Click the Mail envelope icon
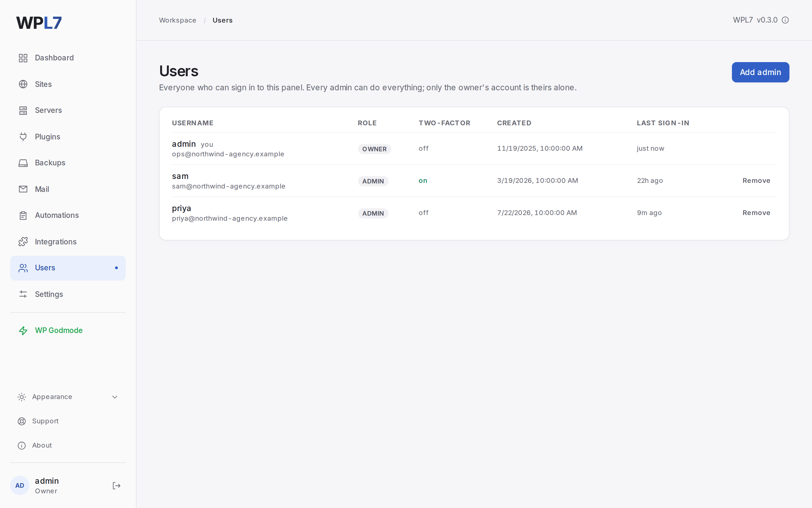The height and width of the screenshot is (508, 812). pyautogui.click(x=23, y=189)
